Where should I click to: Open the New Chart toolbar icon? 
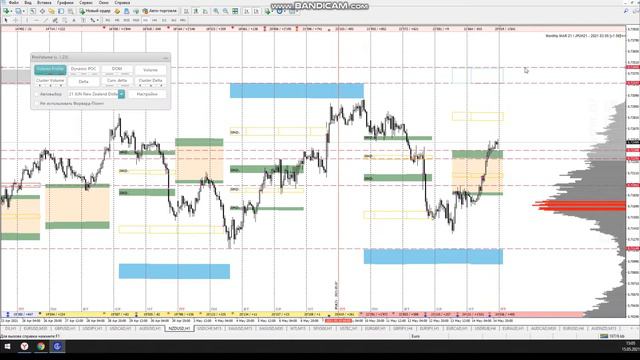[x=6, y=11]
